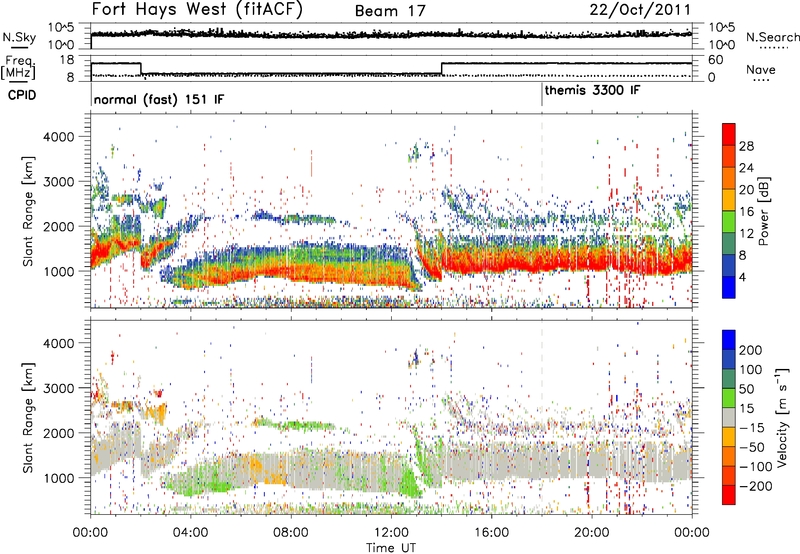The height and width of the screenshot is (554, 800).
Task: Click the '08:00' time axis tick
Action: click(291, 533)
